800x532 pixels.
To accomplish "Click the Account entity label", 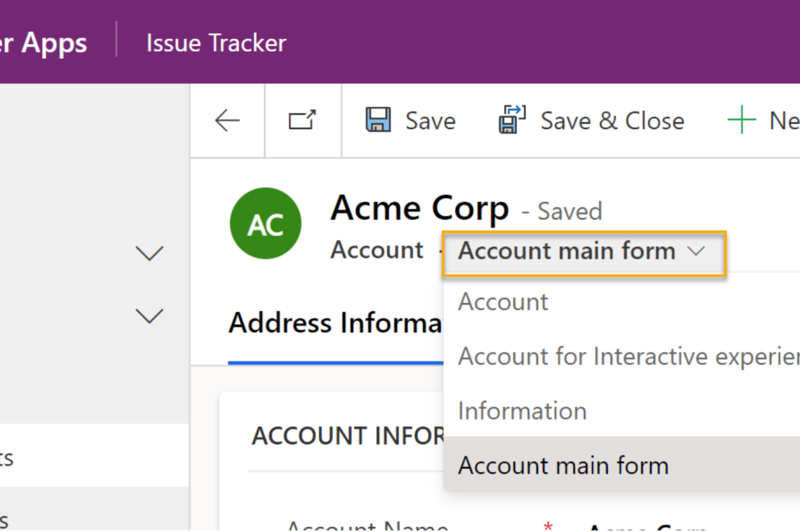I will (377, 250).
